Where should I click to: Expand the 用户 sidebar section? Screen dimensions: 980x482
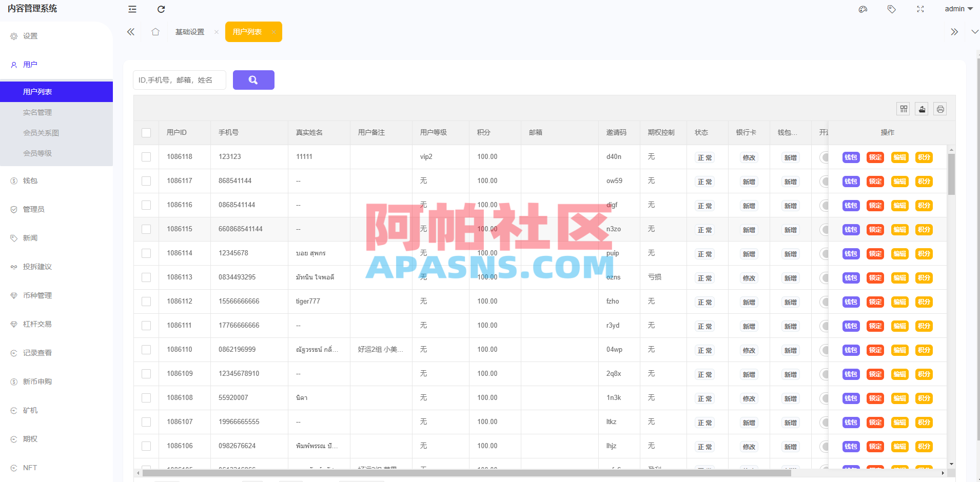pos(30,64)
